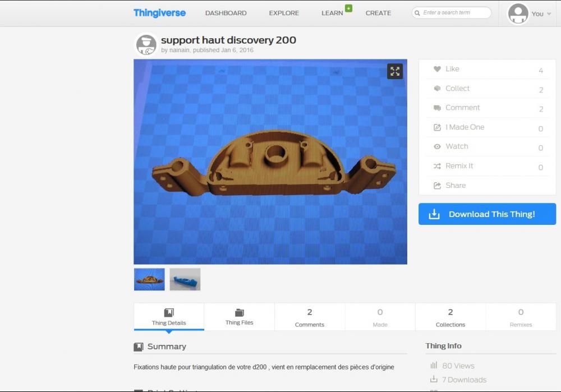The height and width of the screenshot is (392, 561).
Task: Toggle the Watch eye icon
Action: pos(437,146)
